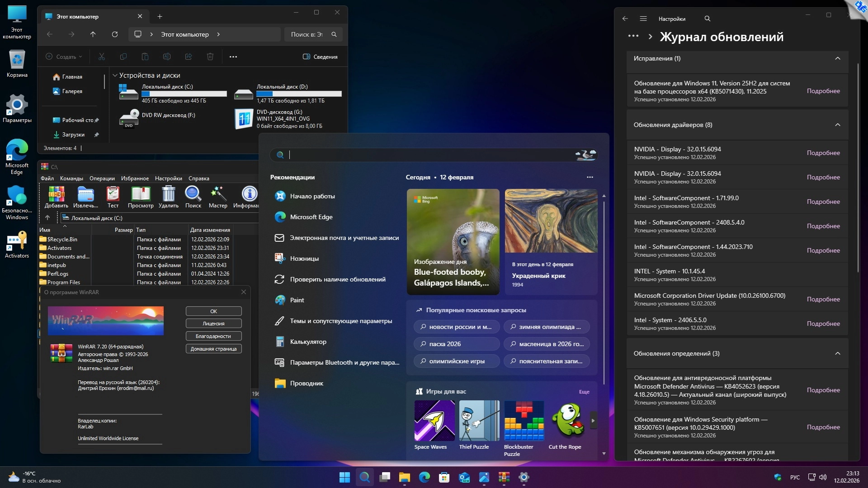Click the Лицензия button in WinRAR dialog
868x488 pixels.
(x=213, y=324)
